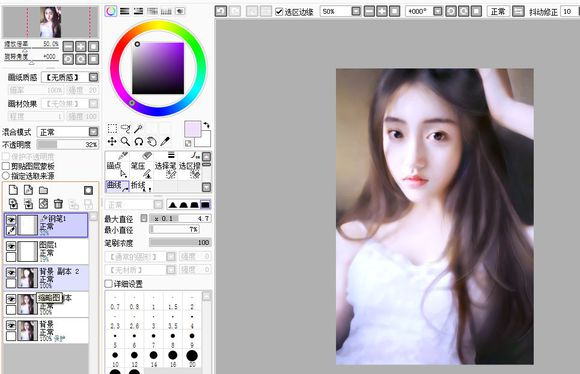Screen dimensions: 580x374
Task: Toggle link box under 图层1 eye icon
Action: point(11,256)
